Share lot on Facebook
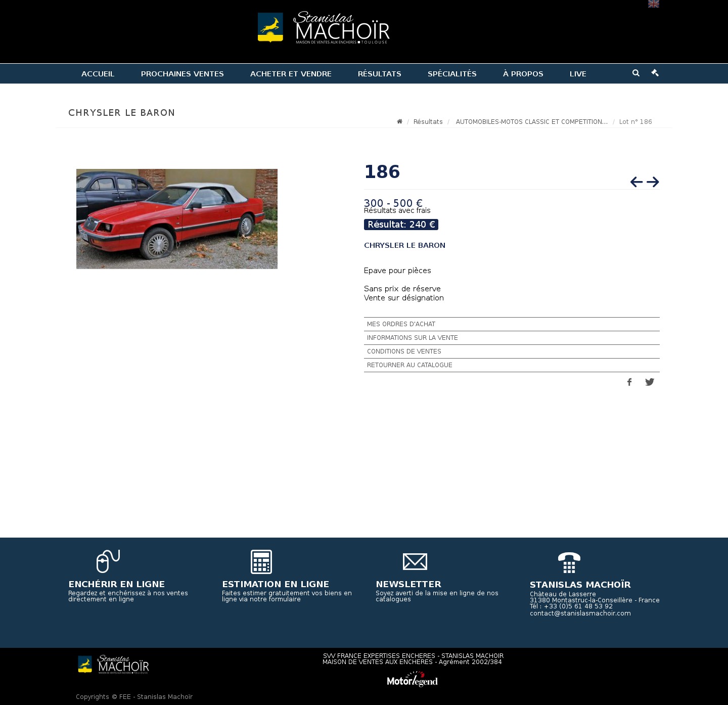728x705 pixels. point(629,382)
